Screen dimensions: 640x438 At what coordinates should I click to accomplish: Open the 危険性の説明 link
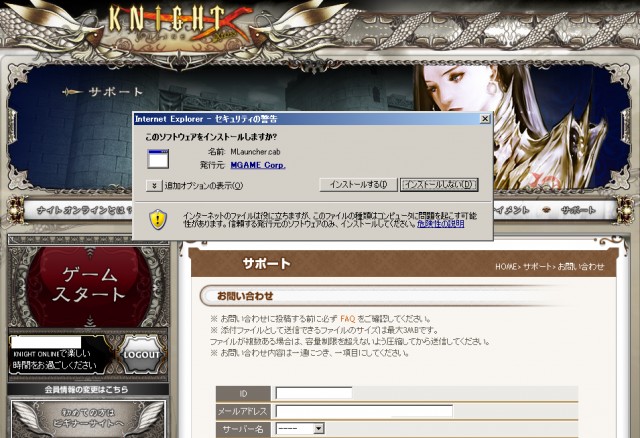[x=440, y=224]
